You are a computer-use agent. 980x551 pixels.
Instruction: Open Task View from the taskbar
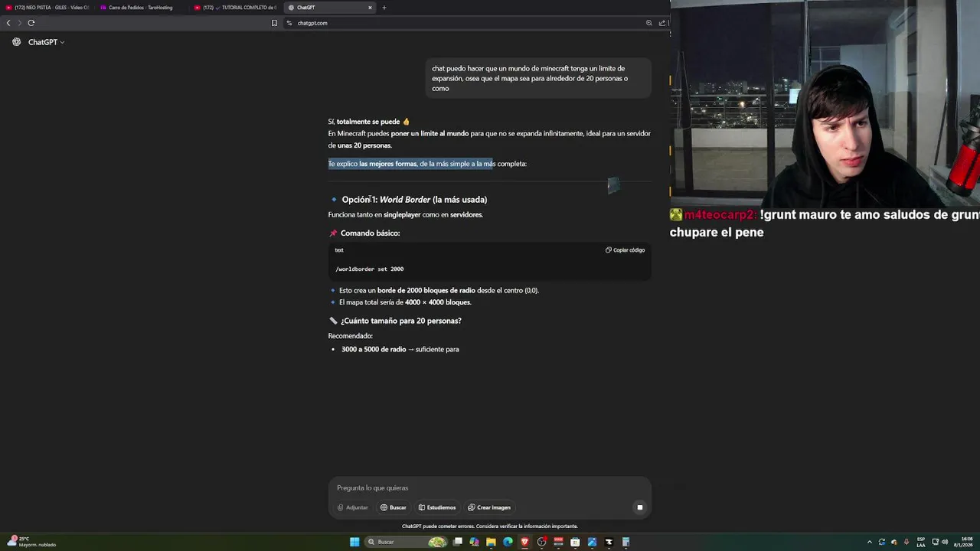457,542
